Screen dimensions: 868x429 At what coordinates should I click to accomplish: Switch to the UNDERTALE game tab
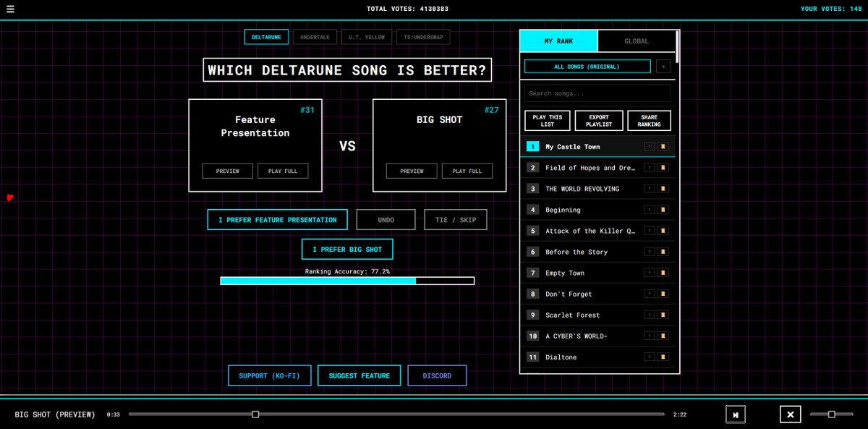pos(315,37)
